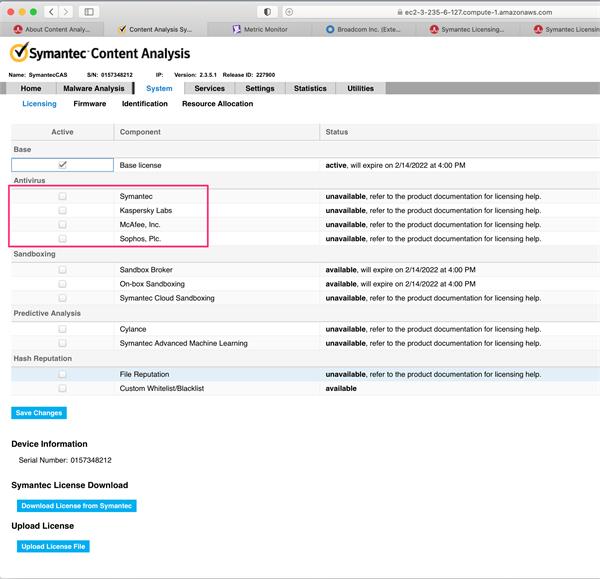600x579 pixels.
Task: Toggle the Symantec antivirus checkbox
Action: (x=62, y=196)
